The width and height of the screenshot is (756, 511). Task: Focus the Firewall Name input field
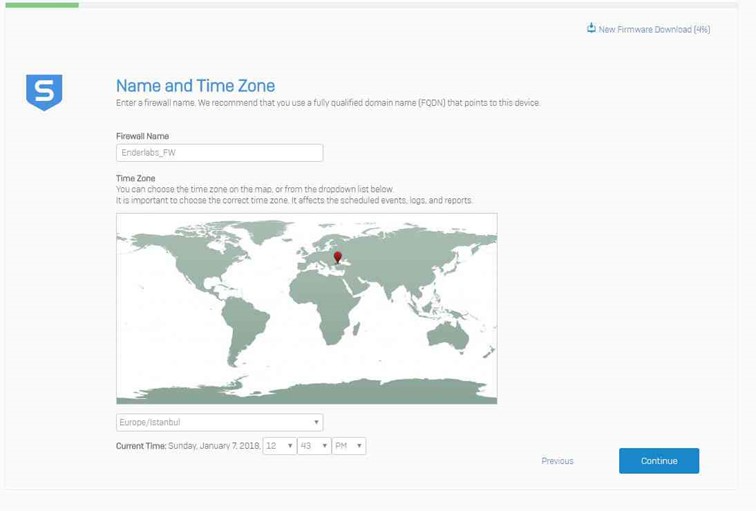click(219, 153)
